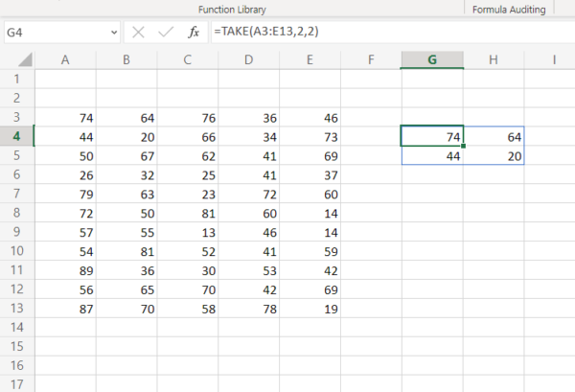Click cell A6 containing 26
Image resolution: width=575 pixels, height=392 pixels.
pos(65,174)
